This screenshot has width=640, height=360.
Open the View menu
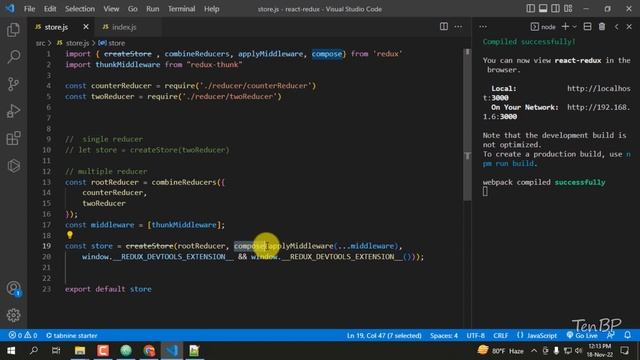pos(111,9)
